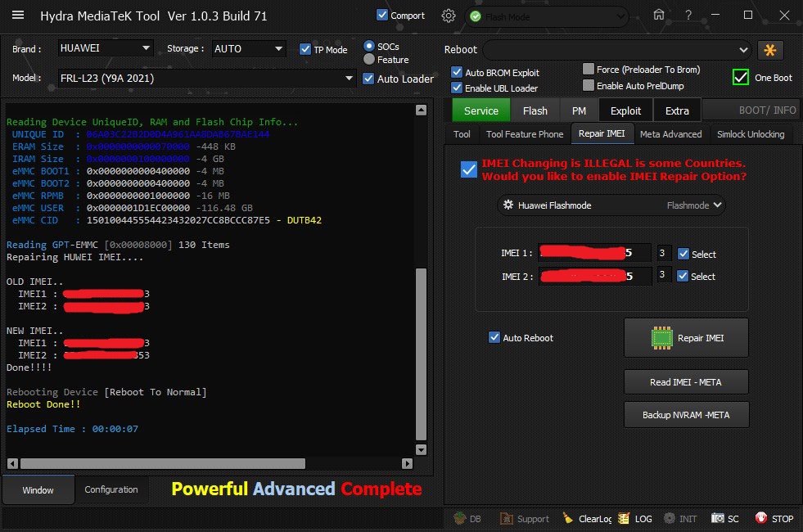Select the Repair IMEI sub-tab
803x532 pixels.
coord(602,133)
